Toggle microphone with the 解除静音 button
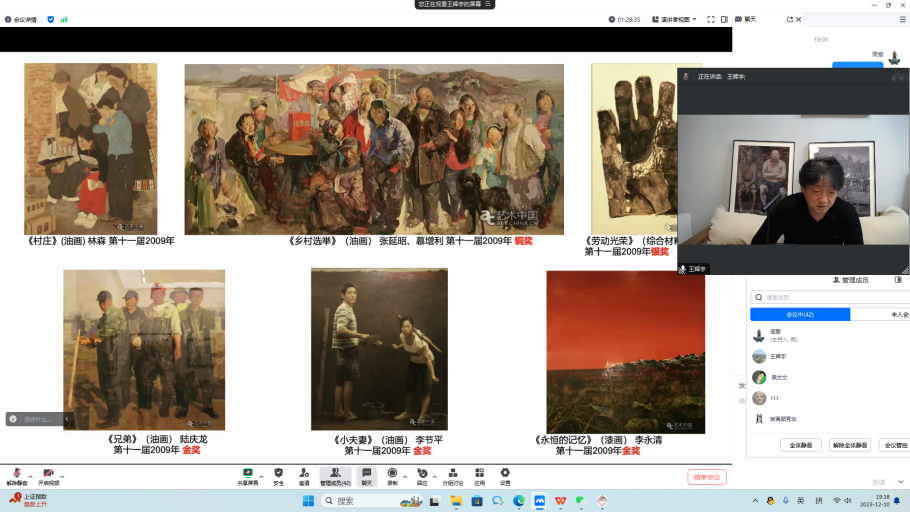Screen dimensions: 910x512 tap(16, 475)
